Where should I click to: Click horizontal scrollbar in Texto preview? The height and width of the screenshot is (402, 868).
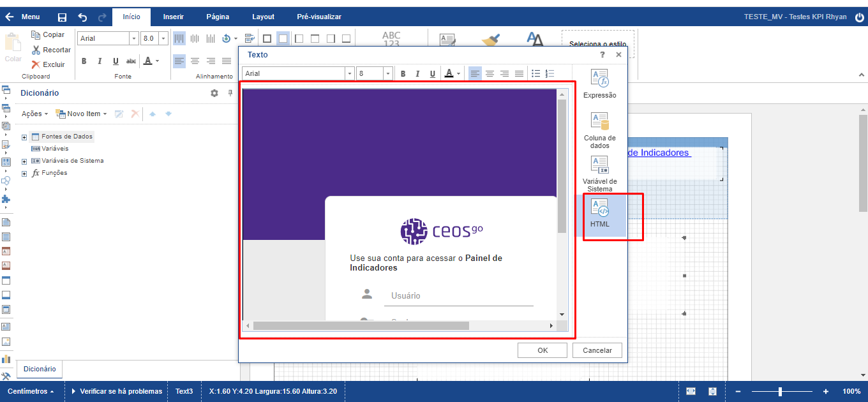point(361,325)
